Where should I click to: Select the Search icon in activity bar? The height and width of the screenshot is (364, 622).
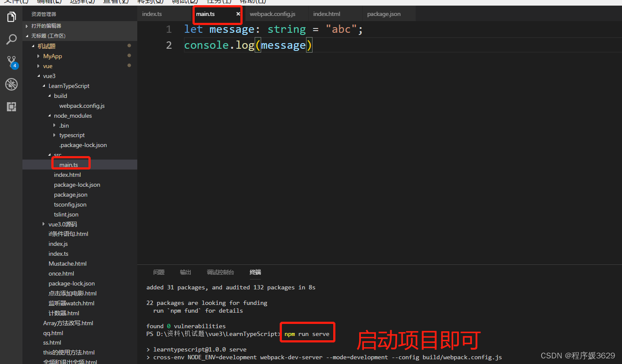click(11, 39)
